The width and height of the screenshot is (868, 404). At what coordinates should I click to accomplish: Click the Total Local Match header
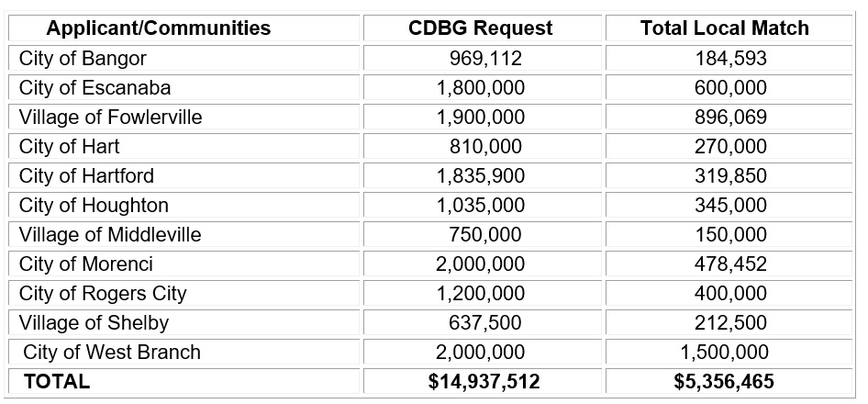tap(724, 28)
